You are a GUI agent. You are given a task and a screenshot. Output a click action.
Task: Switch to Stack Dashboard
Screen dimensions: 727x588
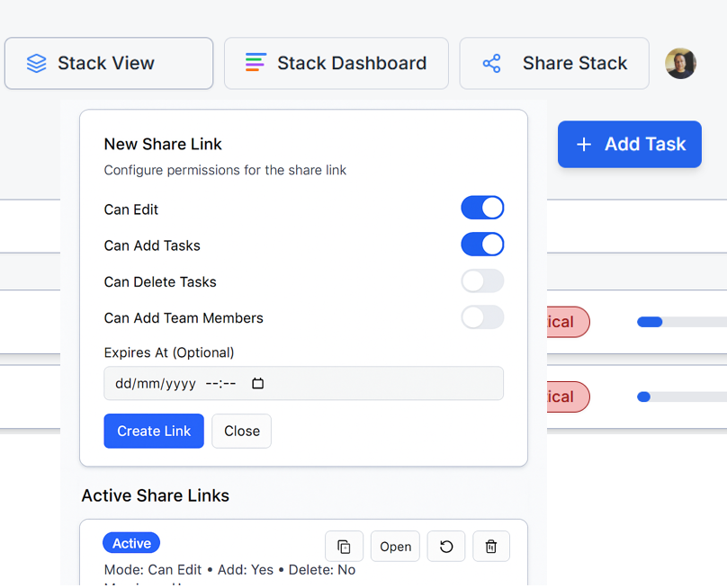coord(336,63)
